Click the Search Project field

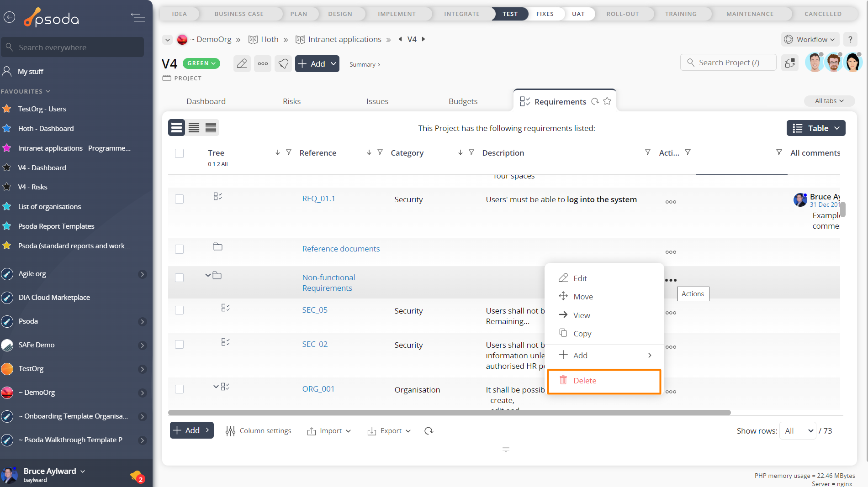(728, 63)
